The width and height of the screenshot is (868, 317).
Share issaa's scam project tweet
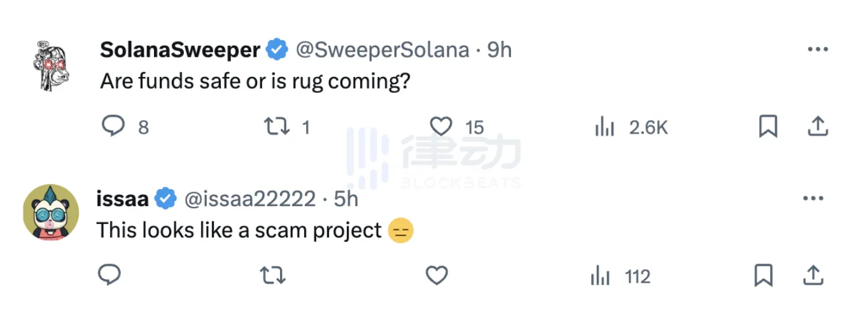(812, 276)
